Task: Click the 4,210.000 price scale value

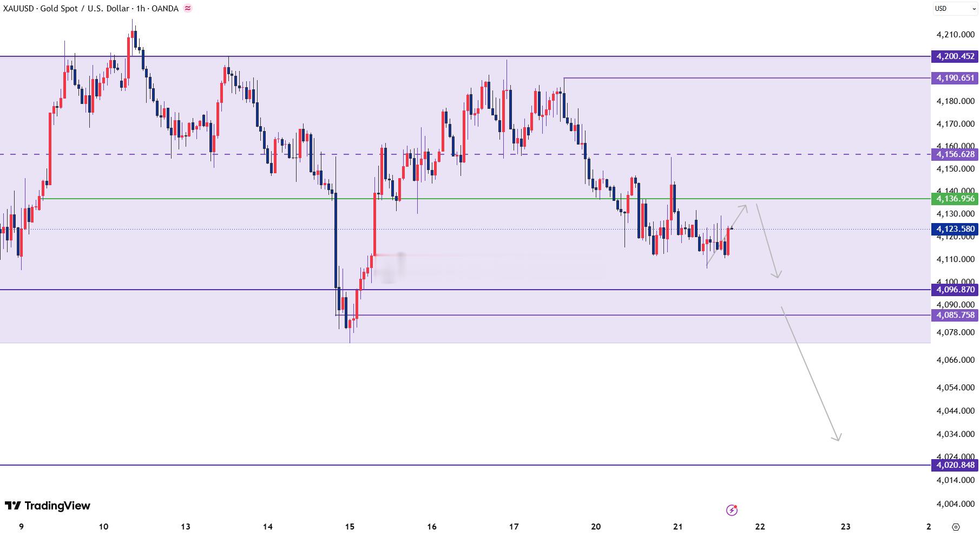Action: click(x=955, y=35)
